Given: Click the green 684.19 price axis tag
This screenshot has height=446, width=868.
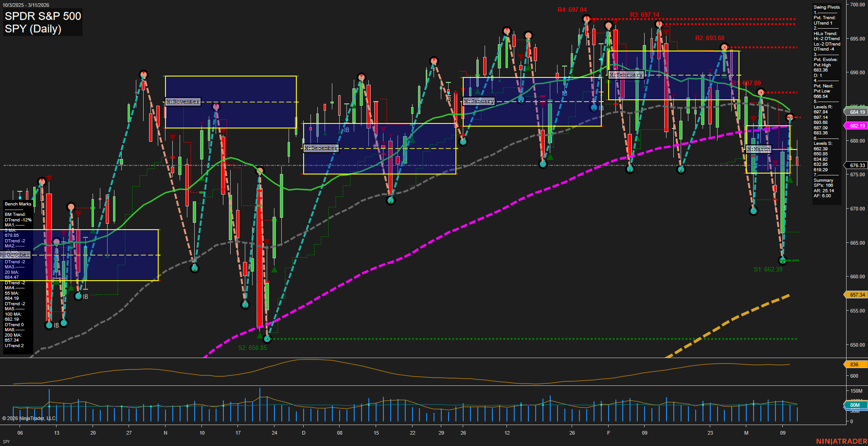Looking at the screenshot, I should (857, 112).
